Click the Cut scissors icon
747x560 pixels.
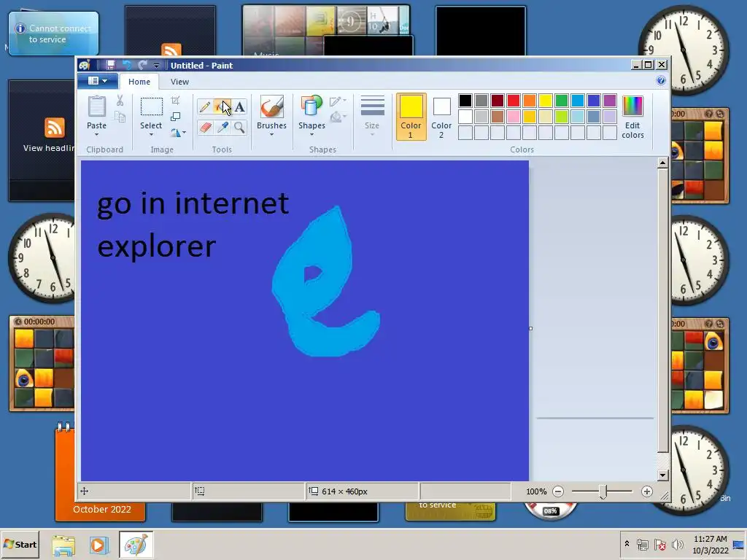[120, 101]
